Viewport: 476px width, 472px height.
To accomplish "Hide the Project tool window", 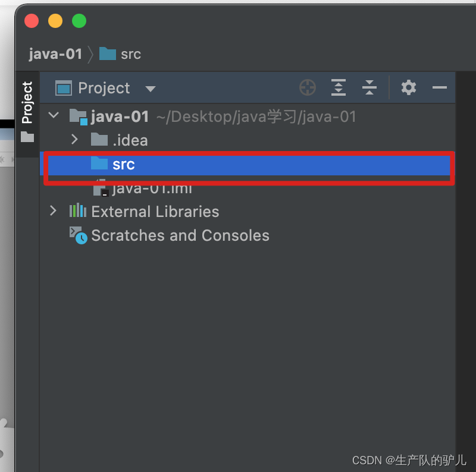I will [x=439, y=87].
